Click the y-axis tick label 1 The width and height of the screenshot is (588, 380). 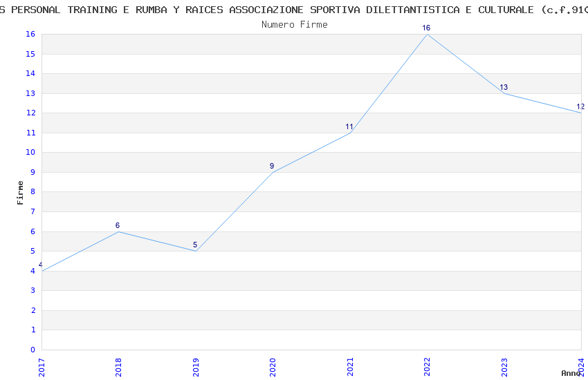coord(33,330)
